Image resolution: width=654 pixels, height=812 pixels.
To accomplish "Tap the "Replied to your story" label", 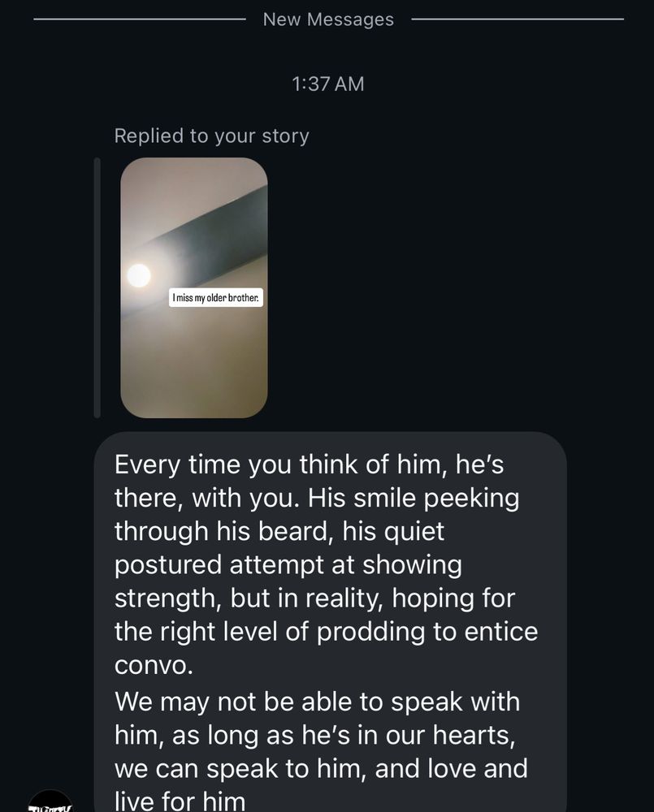I will (x=211, y=136).
